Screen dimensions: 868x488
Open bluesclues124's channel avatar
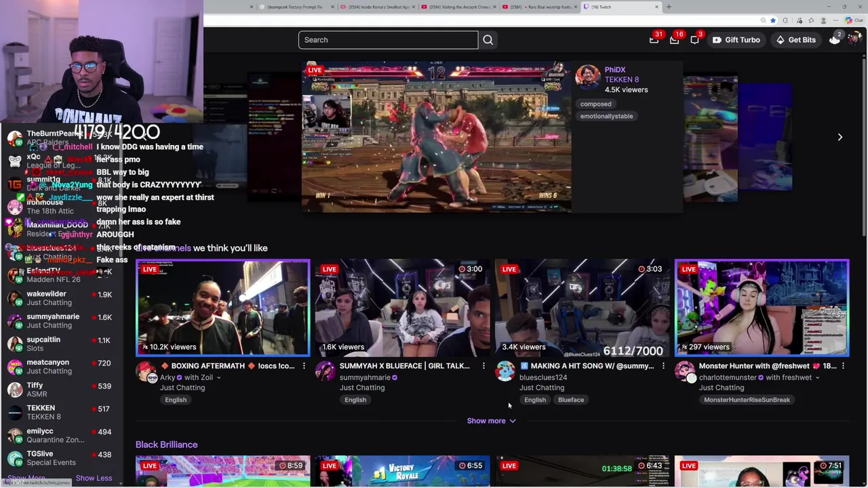(505, 371)
